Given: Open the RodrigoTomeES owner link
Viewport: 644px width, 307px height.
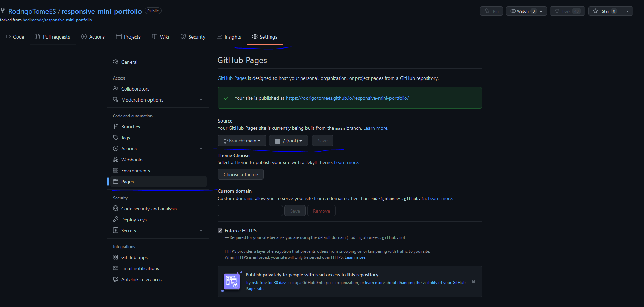Looking at the screenshot, I should click(32, 11).
